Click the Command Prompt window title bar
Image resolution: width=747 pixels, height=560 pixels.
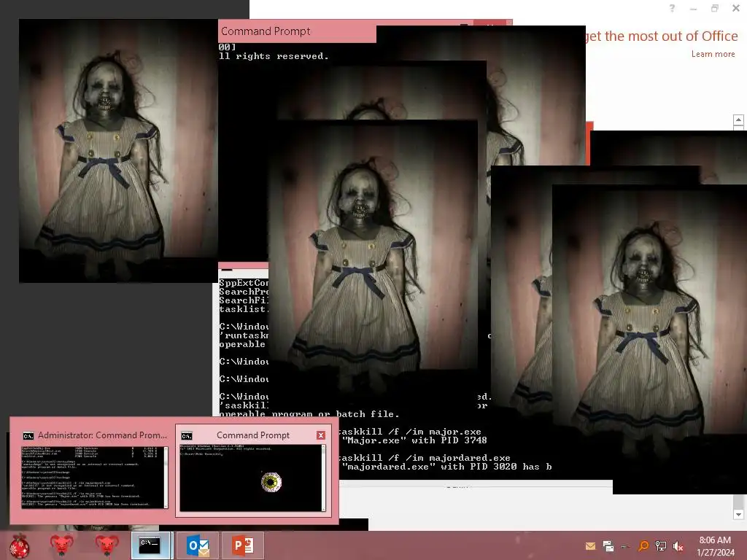[298, 31]
